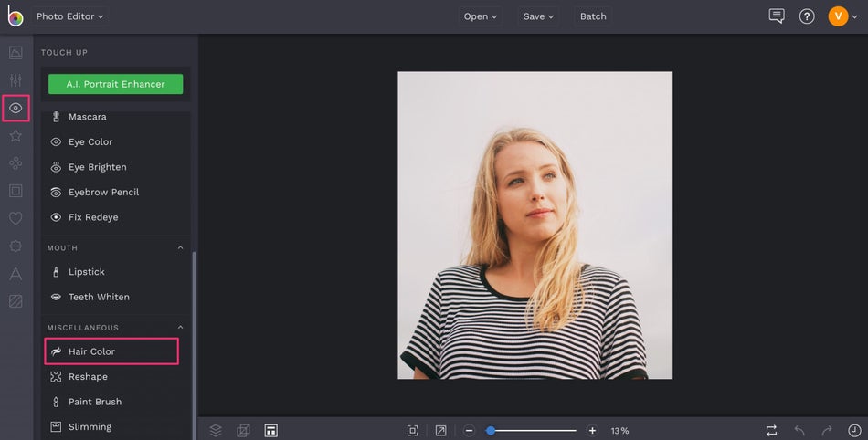868x440 pixels.
Task: Open the Open dropdown menu
Action: (480, 16)
